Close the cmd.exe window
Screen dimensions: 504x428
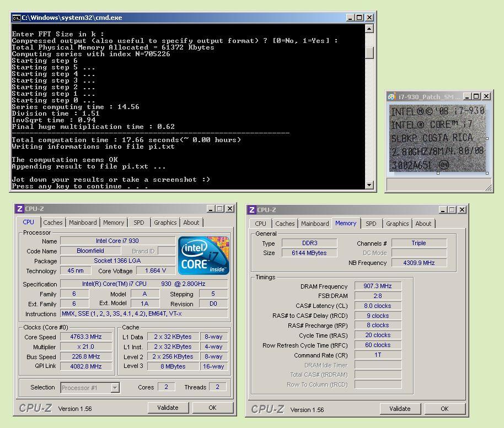pos(369,18)
